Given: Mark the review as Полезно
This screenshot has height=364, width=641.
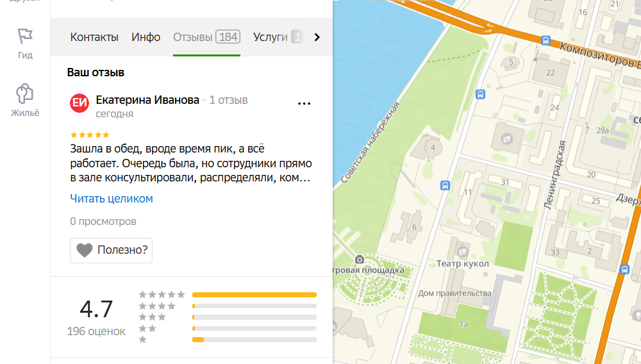Looking at the screenshot, I should point(111,250).
